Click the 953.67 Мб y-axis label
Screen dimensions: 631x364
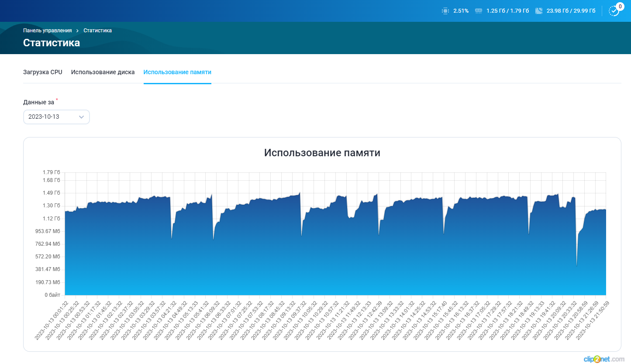(x=48, y=231)
